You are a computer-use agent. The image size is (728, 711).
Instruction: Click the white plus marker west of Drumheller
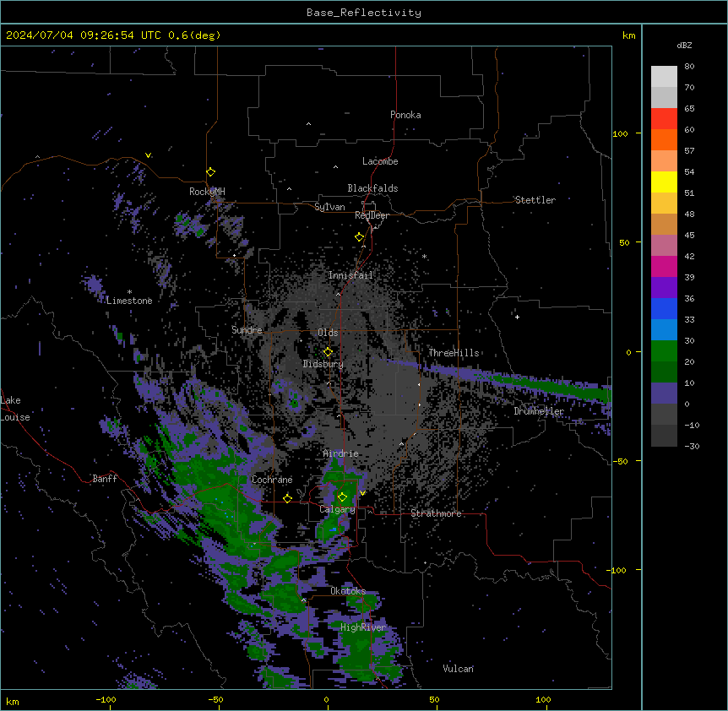coord(517,317)
